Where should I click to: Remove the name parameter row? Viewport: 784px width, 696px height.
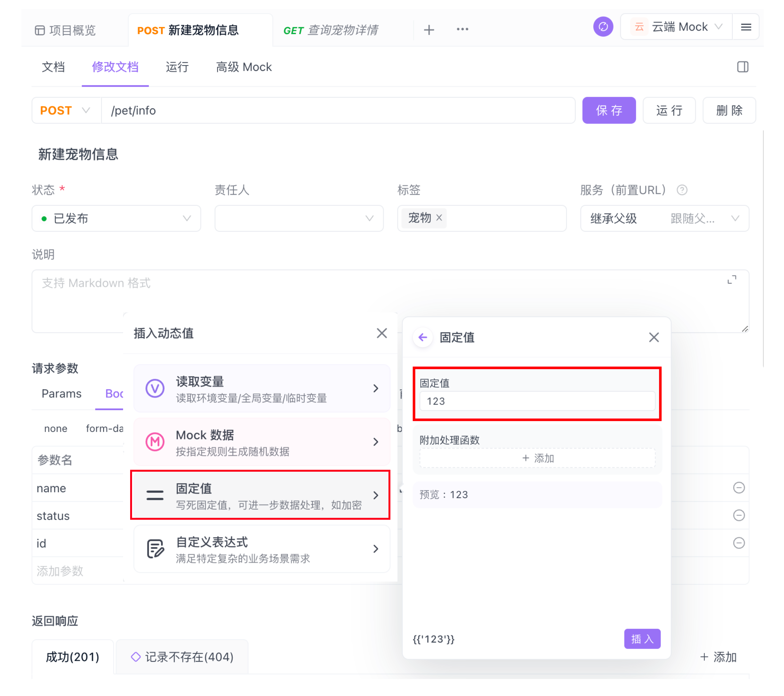738,487
